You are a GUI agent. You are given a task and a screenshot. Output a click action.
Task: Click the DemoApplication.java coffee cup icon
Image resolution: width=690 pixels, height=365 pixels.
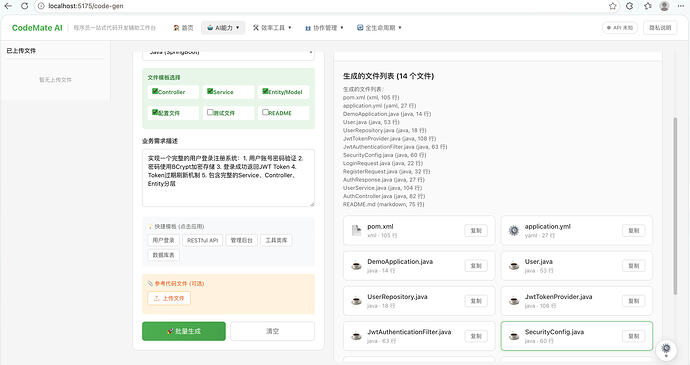tap(356, 265)
